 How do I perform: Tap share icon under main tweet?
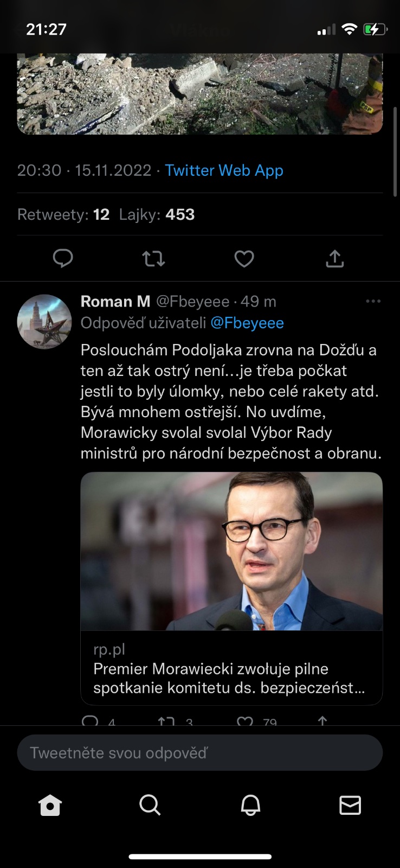tap(335, 259)
